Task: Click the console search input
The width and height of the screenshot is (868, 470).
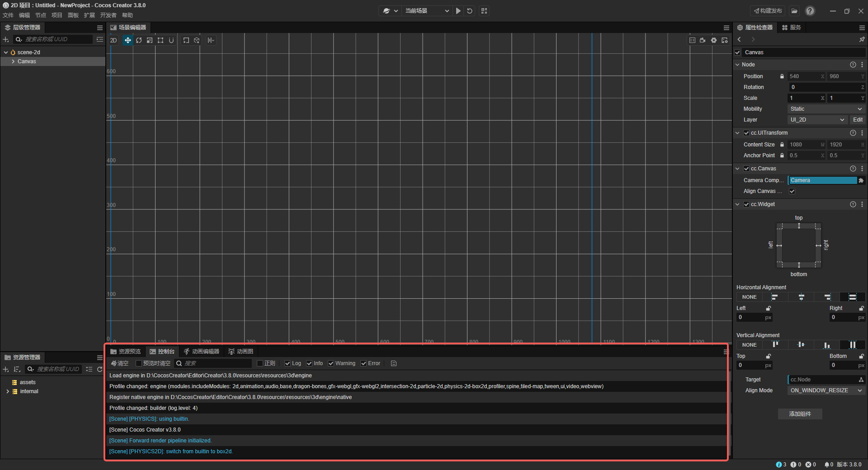Action: (x=213, y=363)
